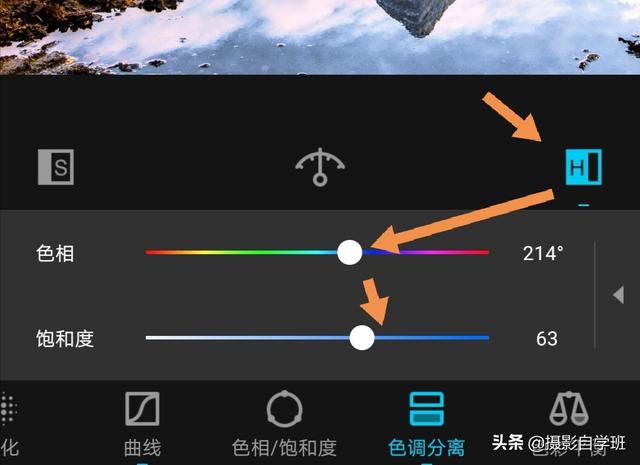
Task: Click the 饱和度 label
Action: click(x=65, y=338)
